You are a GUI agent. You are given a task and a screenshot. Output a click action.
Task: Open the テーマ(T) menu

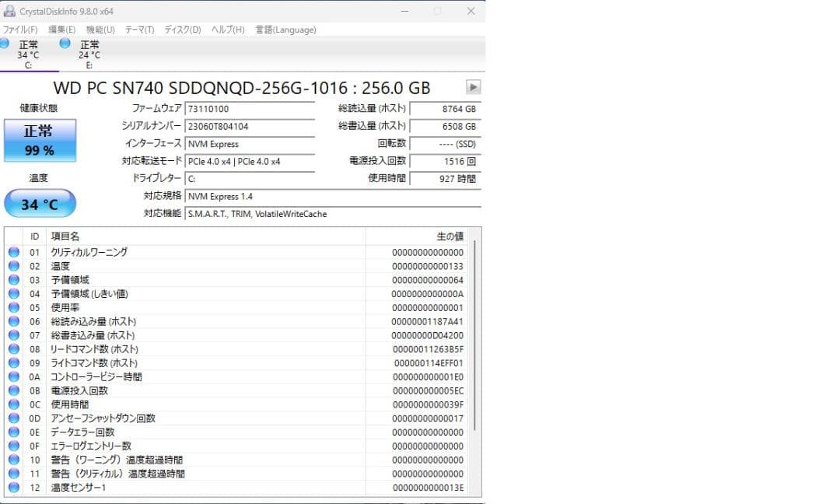[x=139, y=30]
